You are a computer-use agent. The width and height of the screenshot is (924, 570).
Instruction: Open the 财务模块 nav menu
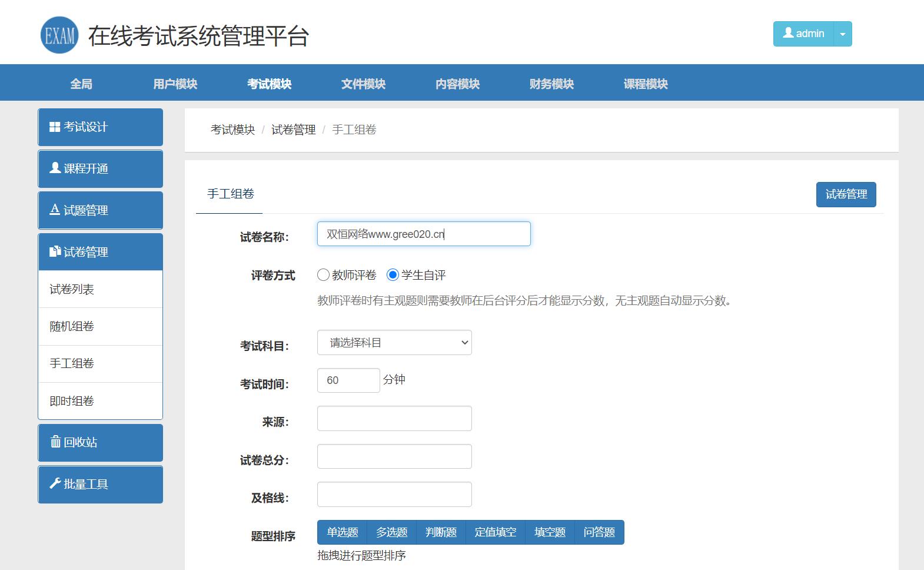pos(552,84)
